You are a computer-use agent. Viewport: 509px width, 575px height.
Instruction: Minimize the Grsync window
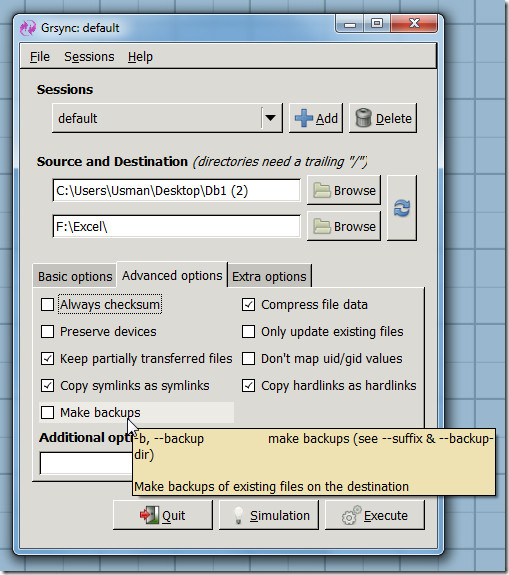(350, 24)
